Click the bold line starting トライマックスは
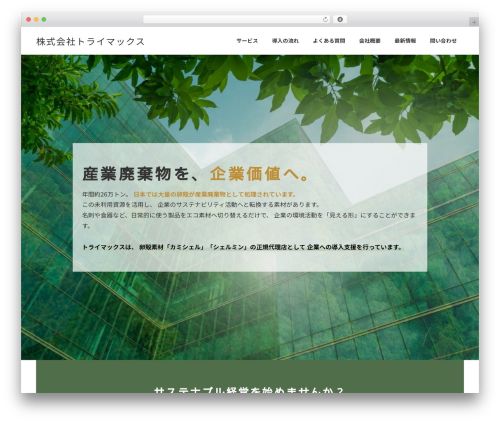Image resolution: width=500 pixels, height=423 pixels. click(242, 247)
